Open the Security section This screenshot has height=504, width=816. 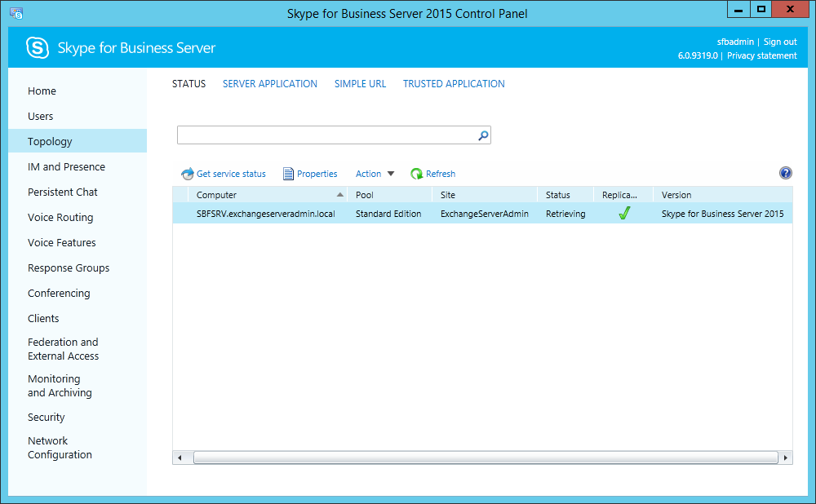pyautogui.click(x=47, y=417)
